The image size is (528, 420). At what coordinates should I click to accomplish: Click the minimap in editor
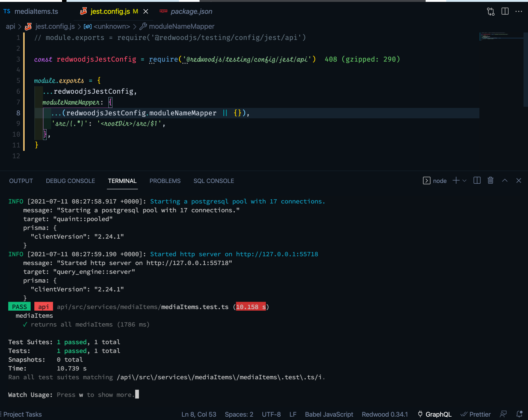coord(501,37)
